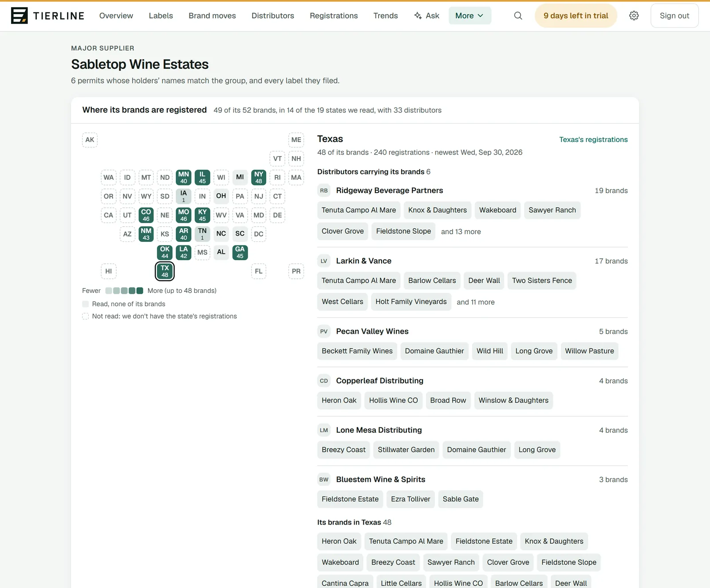Switch to Brand moves
The height and width of the screenshot is (588, 710).
click(x=212, y=16)
